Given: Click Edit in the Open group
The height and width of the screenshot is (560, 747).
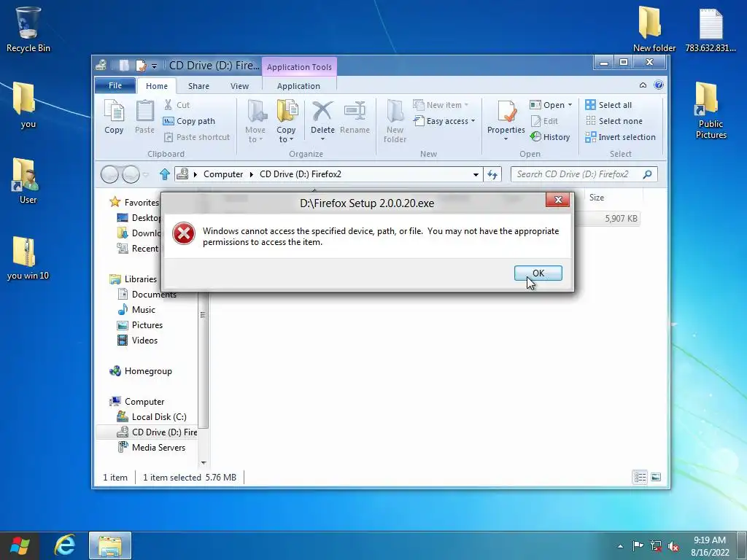Looking at the screenshot, I should (x=544, y=121).
